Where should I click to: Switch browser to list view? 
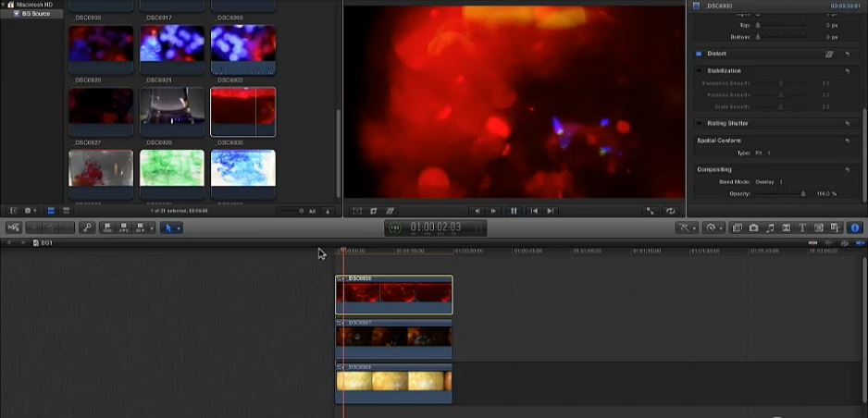[66, 211]
